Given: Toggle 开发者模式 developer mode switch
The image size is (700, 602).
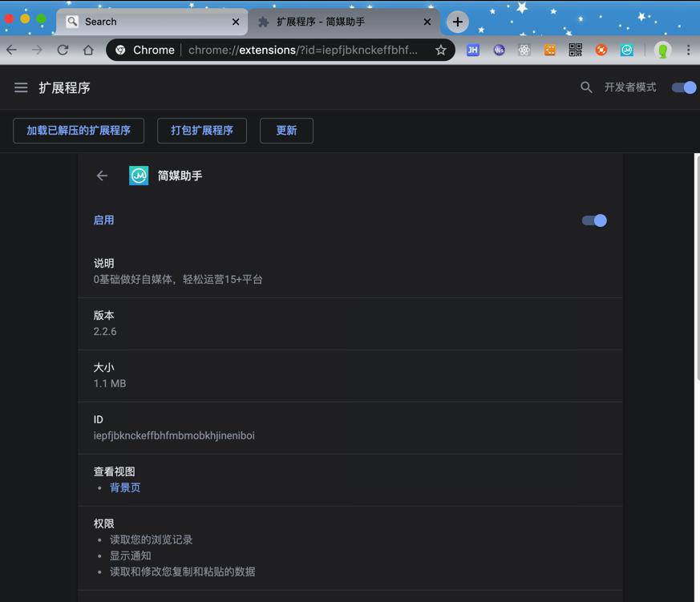Looking at the screenshot, I should click(x=684, y=87).
